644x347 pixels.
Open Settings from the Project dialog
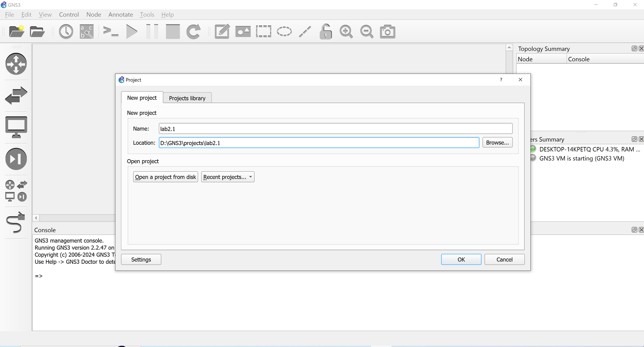click(x=141, y=260)
